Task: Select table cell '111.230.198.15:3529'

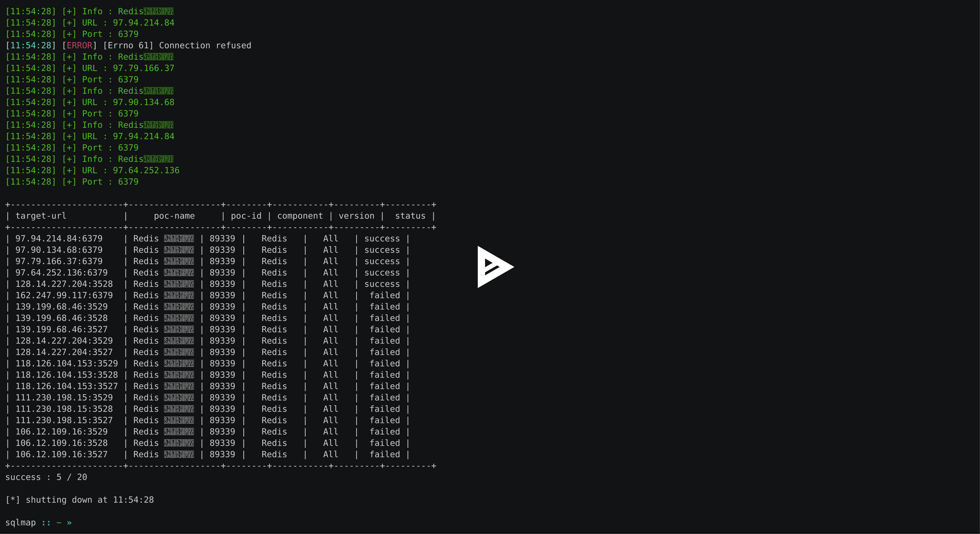Action: 64,398
